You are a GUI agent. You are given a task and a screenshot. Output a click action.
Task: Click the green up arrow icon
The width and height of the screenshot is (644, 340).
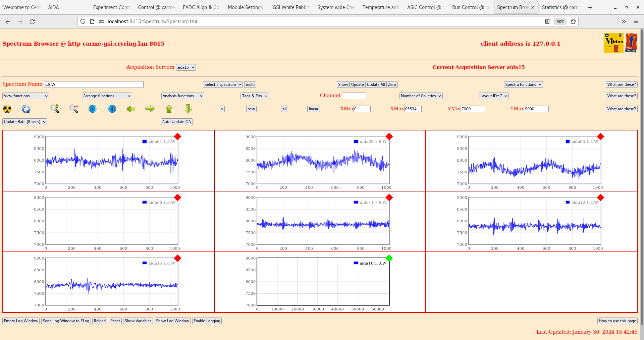[x=169, y=109]
